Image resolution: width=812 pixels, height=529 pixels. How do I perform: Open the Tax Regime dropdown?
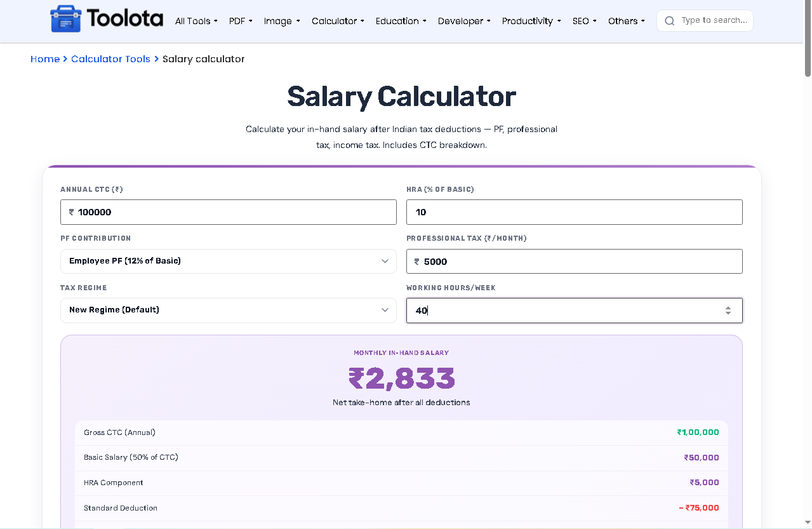coord(229,310)
